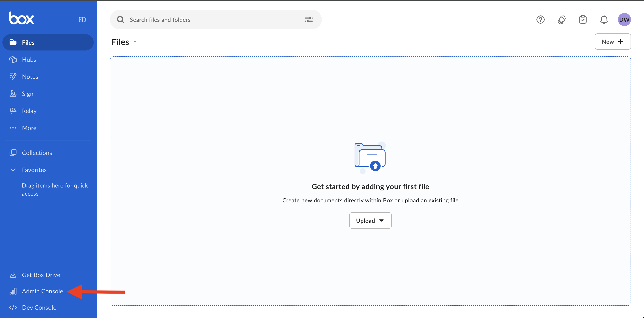Open the Admin Console link

coord(42,291)
